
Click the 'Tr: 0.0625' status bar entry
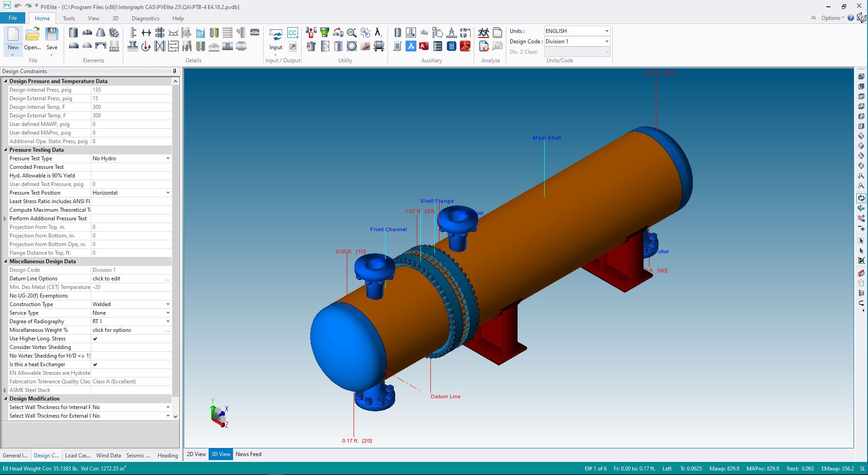coord(691,469)
